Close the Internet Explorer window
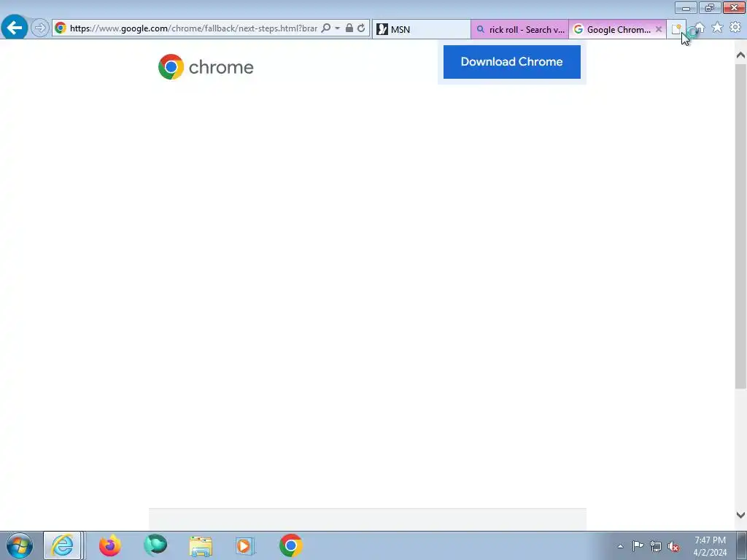This screenshot has height=560, width=747. tap(734, 7)
